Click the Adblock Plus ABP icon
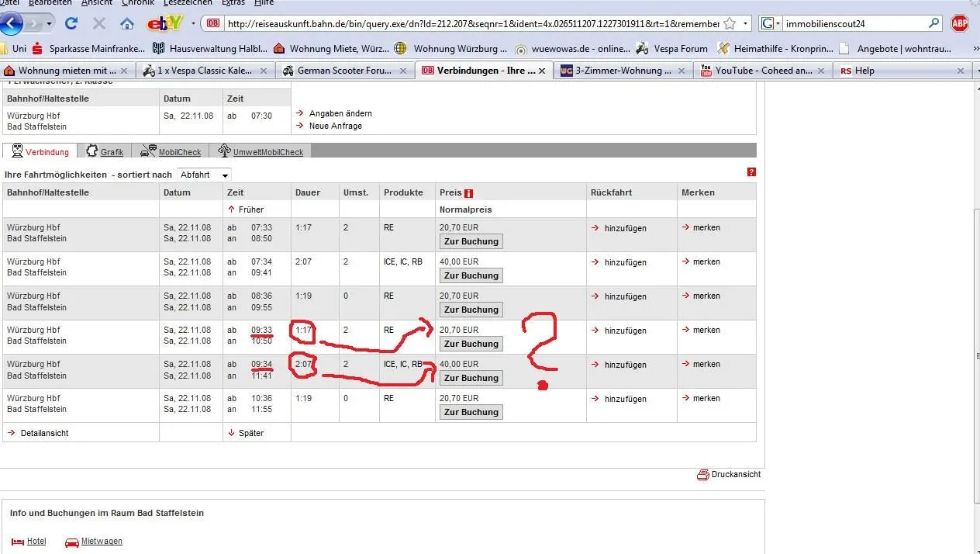This screenshot has height=554, width=980. pos(960,23)
